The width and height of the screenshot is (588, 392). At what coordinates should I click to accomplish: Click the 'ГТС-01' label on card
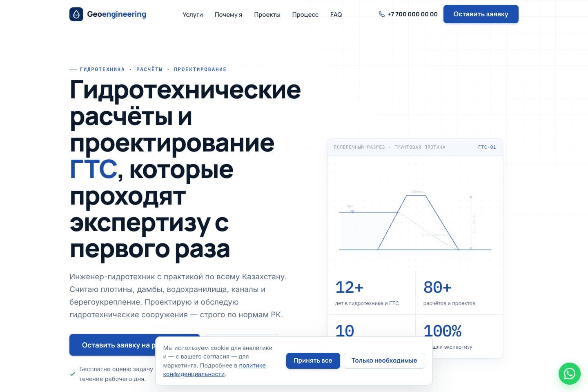pyautogui.click(x=487, y=147)
